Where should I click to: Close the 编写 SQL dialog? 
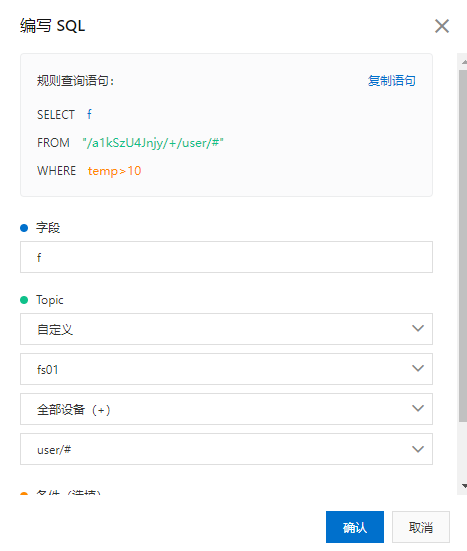point(442,26)
